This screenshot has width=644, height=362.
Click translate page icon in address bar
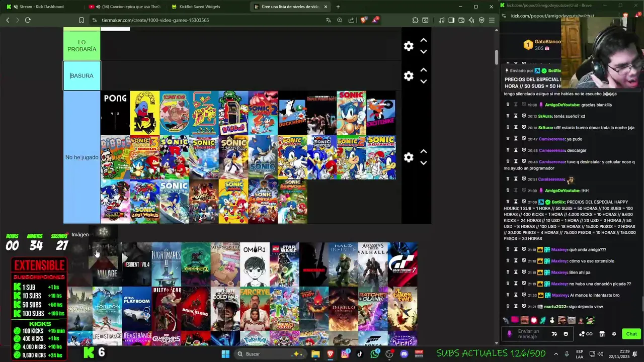(x=328, y=20)
